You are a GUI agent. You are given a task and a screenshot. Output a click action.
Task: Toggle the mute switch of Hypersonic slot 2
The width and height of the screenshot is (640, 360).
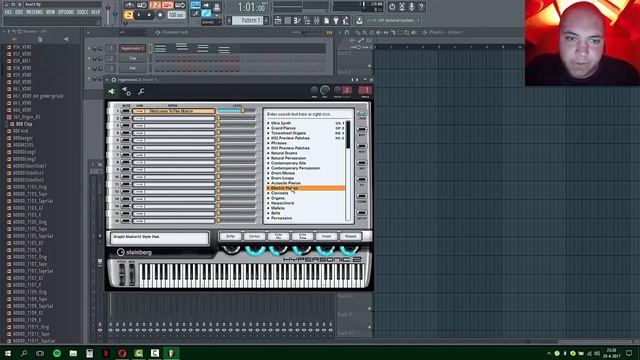click(126, 118)
